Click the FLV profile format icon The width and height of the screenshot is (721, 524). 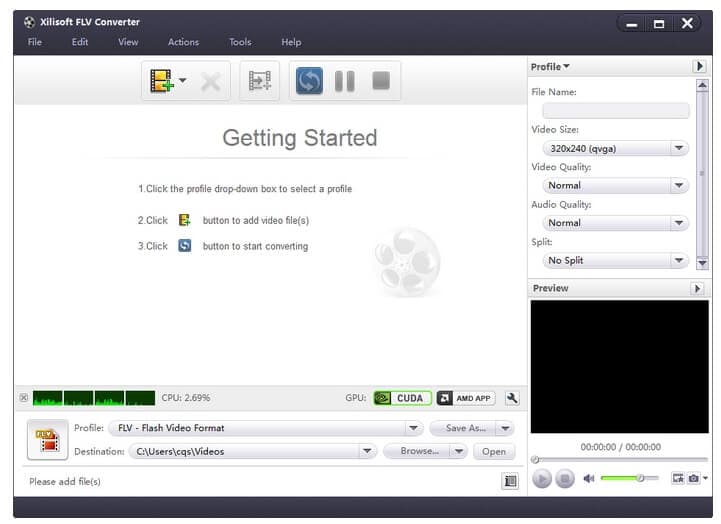48,440
